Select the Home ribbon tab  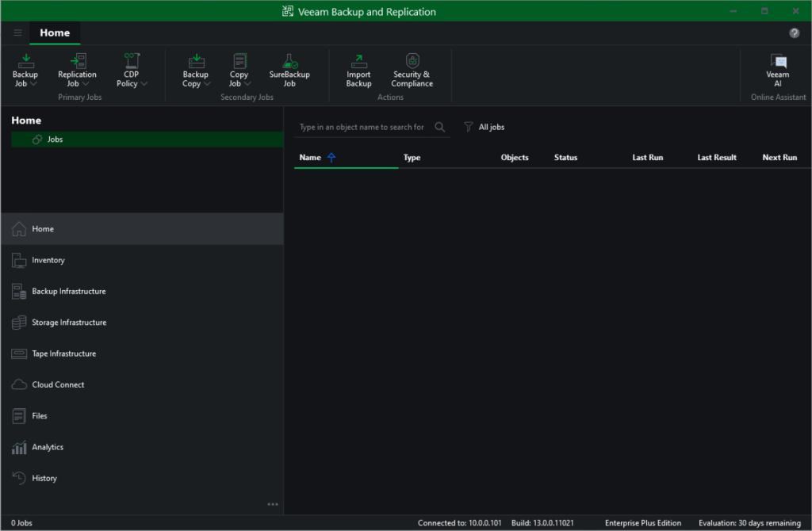tap(55, 32)
